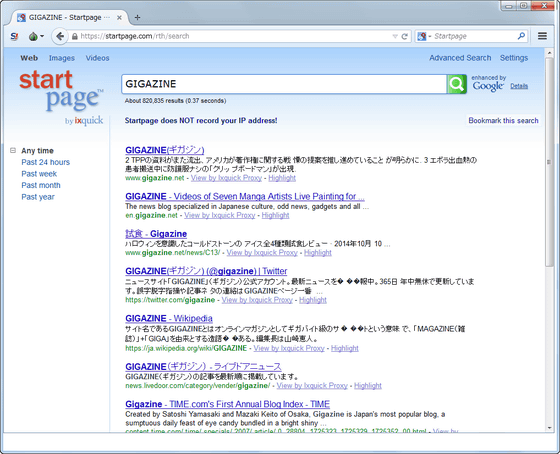The width and height of the screenshot is (560, 454).
Task: Click the scrollbar up arrow
Action: pos(549,53)
